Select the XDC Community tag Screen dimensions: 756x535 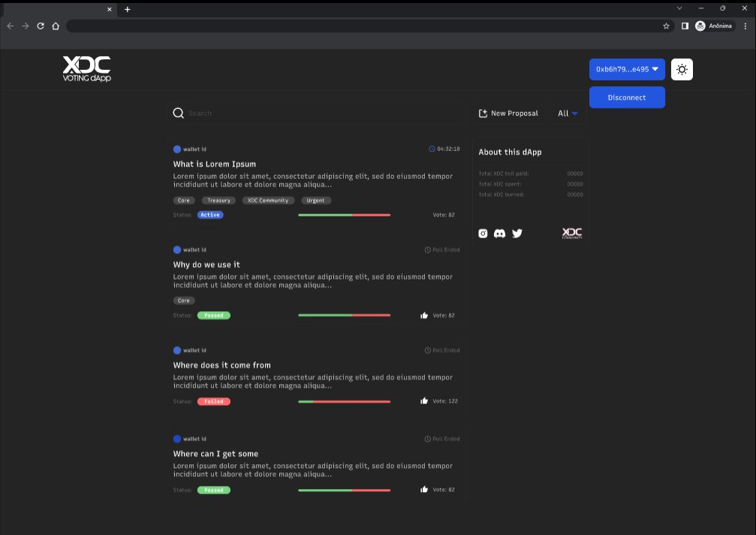point(268,200)
